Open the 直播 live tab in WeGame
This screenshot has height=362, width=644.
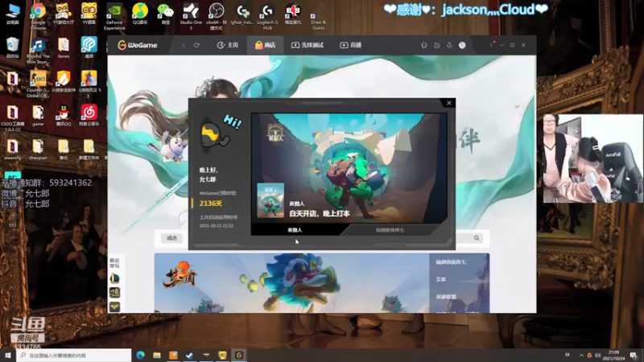[x=351, y=45]
